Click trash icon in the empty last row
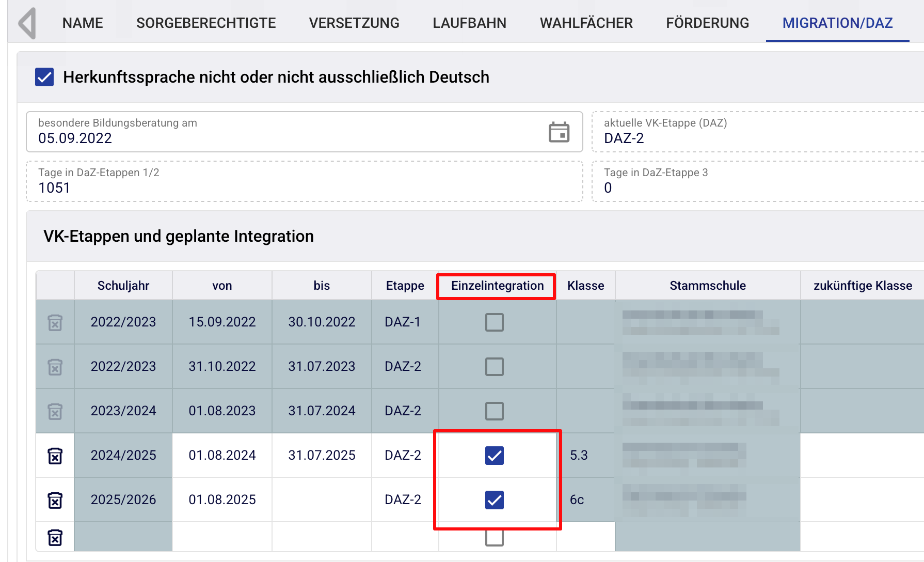924x562 pixels. point(55,537)
